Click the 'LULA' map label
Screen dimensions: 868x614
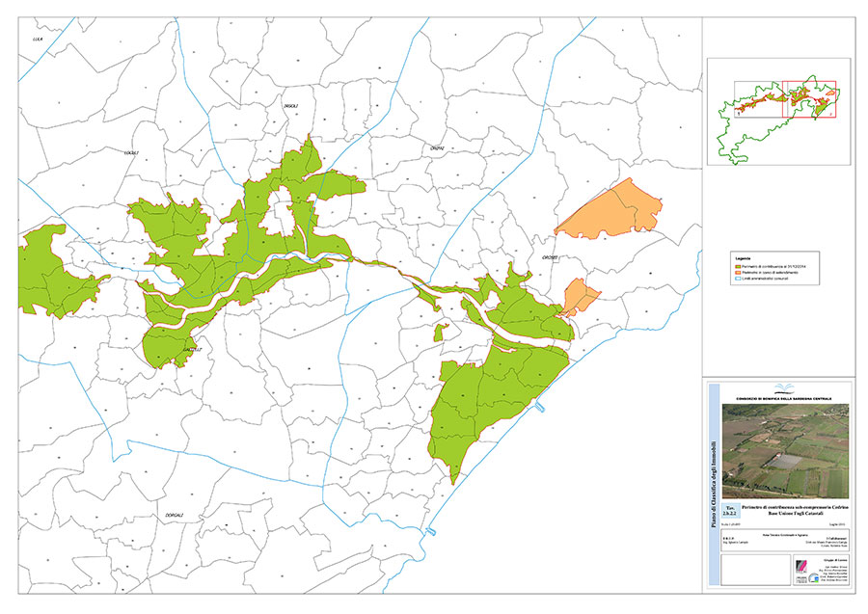coord(38,39)
